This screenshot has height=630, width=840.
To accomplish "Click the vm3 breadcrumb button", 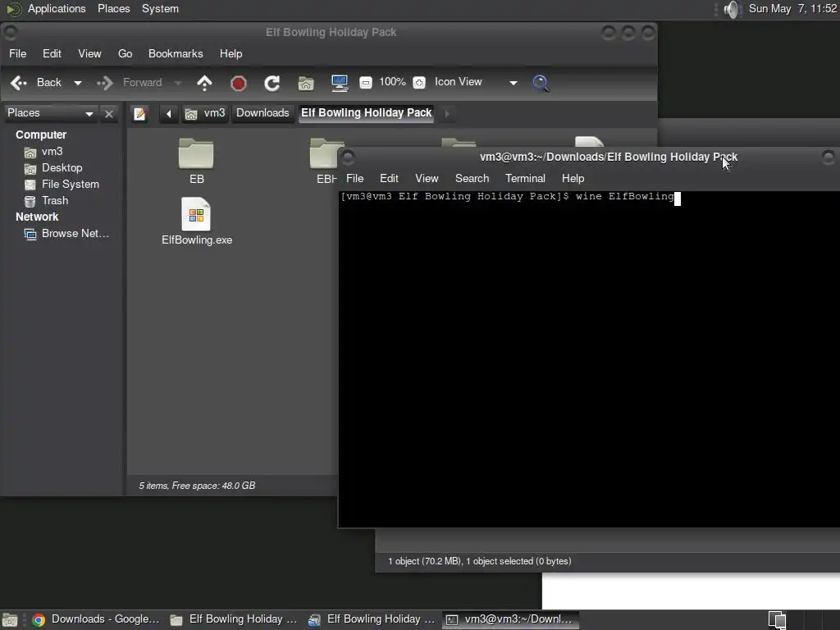I will point(205,113).
